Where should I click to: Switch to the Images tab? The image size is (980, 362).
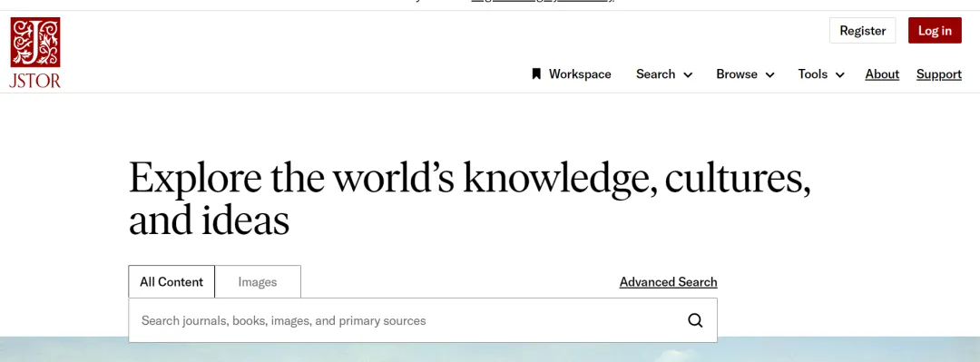[258, 282]
